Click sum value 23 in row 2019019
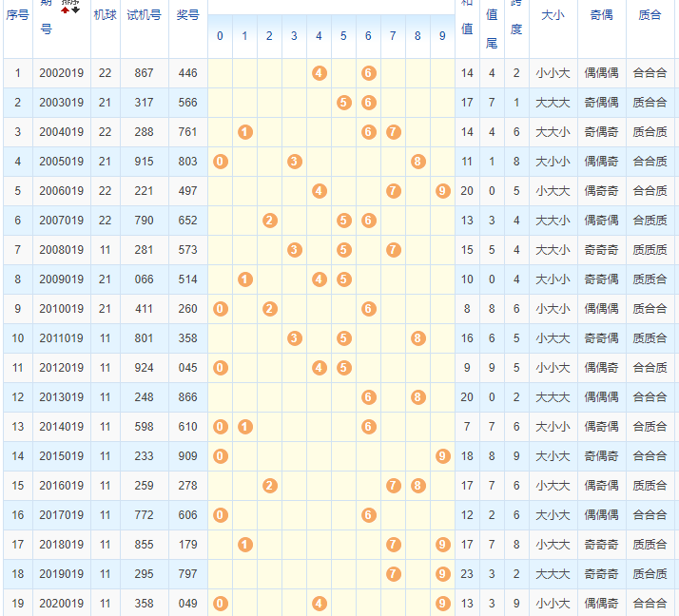The image size is (679, 616). [467, 574]
